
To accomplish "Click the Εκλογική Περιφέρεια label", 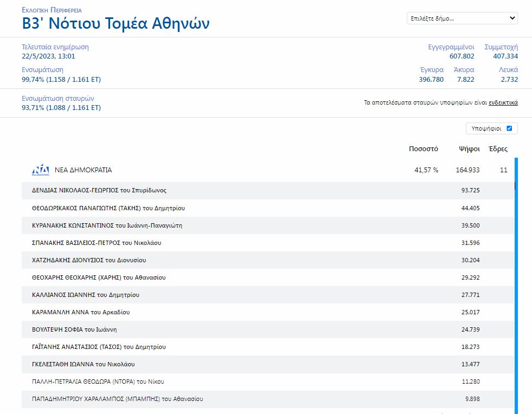I will click(52, 10).
